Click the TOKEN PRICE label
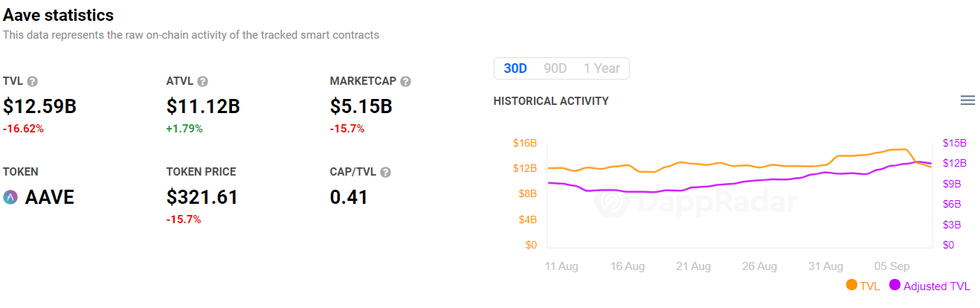The image size is (980, 308). pyautogui.click(x=201, y=172)
